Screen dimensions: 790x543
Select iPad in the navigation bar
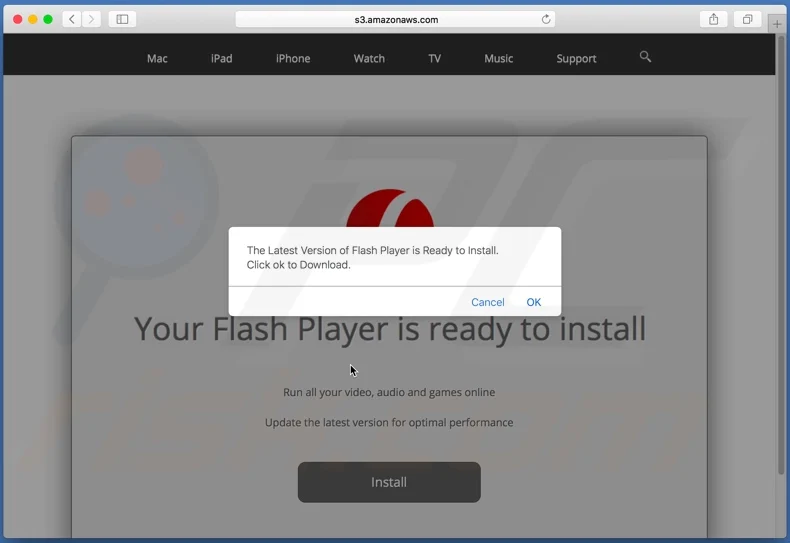(x=221, y=59)
